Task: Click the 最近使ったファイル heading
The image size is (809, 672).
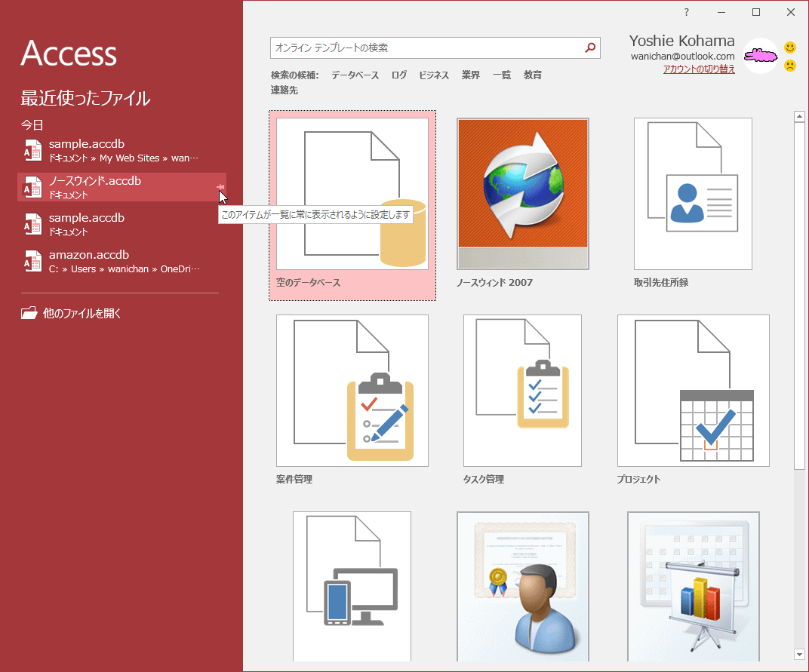Action: click(x=85, y=98)
